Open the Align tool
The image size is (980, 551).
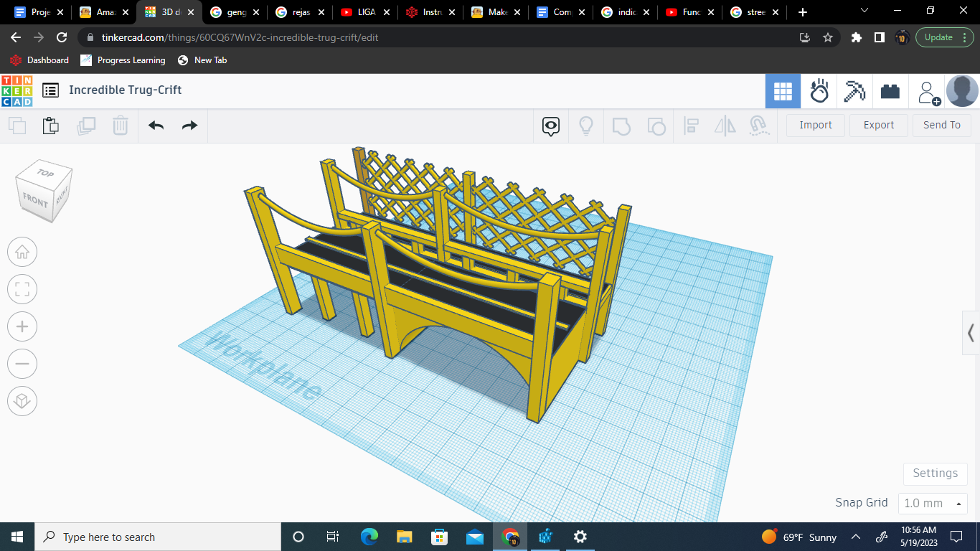(692, 126)
